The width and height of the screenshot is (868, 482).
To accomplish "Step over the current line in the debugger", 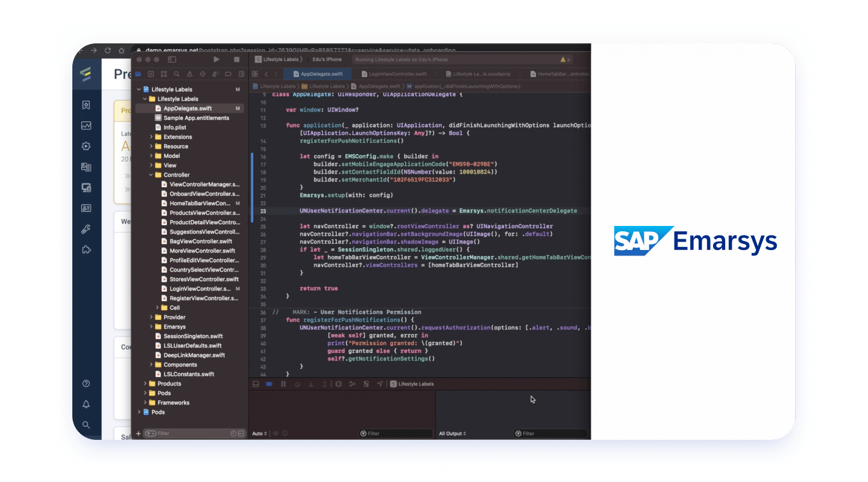I will (297, 384).
